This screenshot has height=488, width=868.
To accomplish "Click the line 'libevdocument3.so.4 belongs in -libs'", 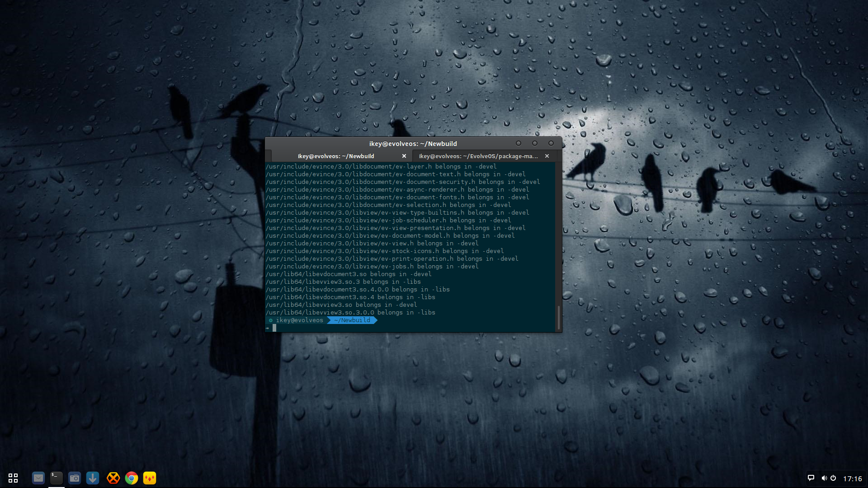I will click(350, 297).
